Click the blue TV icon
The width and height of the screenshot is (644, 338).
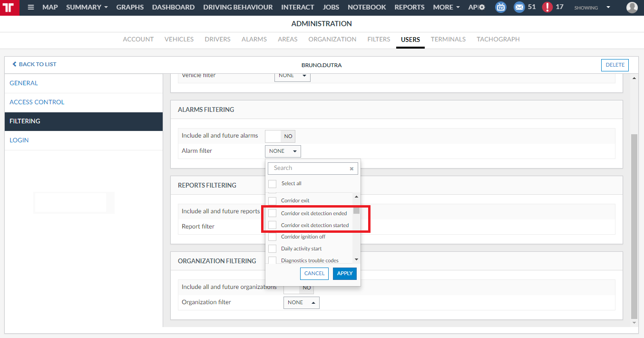[x=500, y=7]
